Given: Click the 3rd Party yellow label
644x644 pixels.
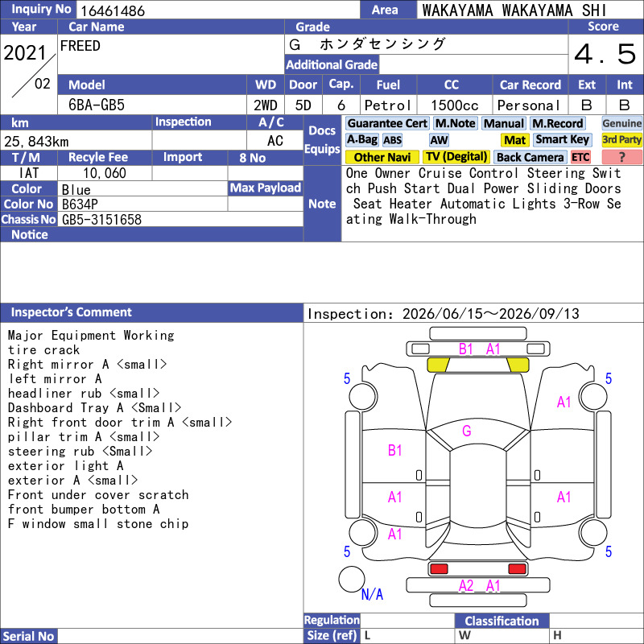Looking at the screenshot, I should [x=621, y=140].
